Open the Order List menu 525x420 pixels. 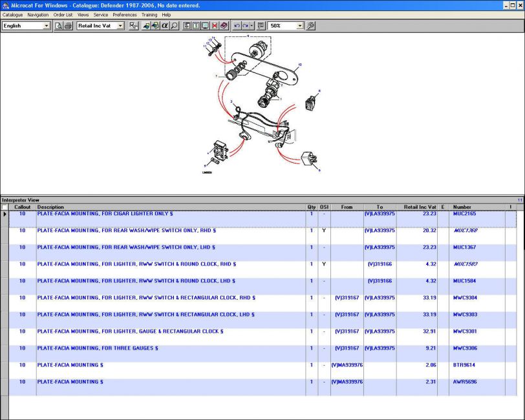click(63, 15)
